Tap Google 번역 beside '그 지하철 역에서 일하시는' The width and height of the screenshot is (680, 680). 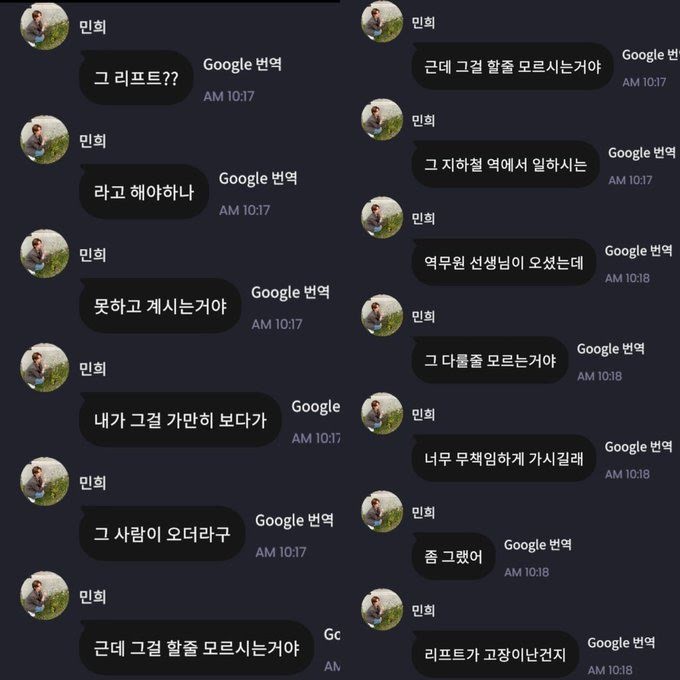tap(642, 153)
